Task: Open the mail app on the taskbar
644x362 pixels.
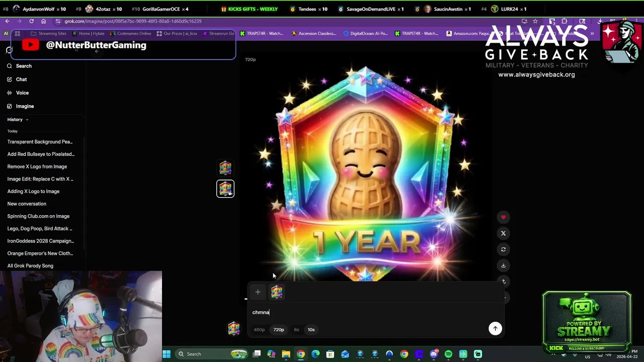Action: 345,354
